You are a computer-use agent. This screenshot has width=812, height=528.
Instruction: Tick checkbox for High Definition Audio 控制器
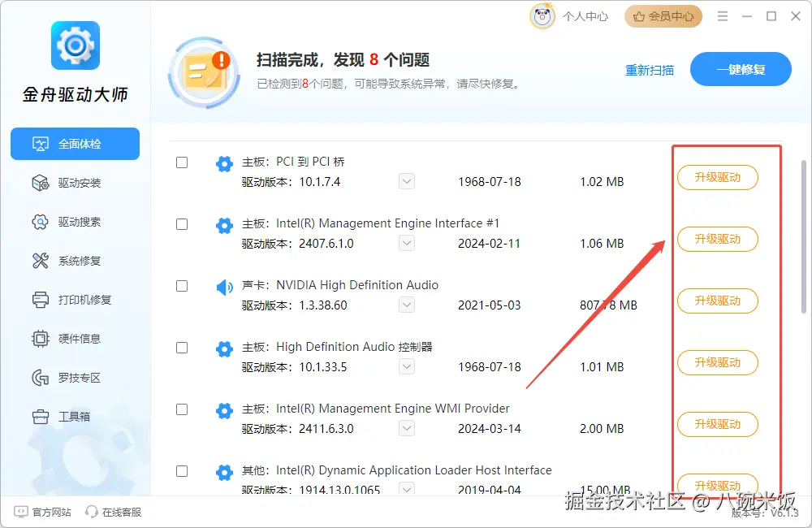(182, 347)
